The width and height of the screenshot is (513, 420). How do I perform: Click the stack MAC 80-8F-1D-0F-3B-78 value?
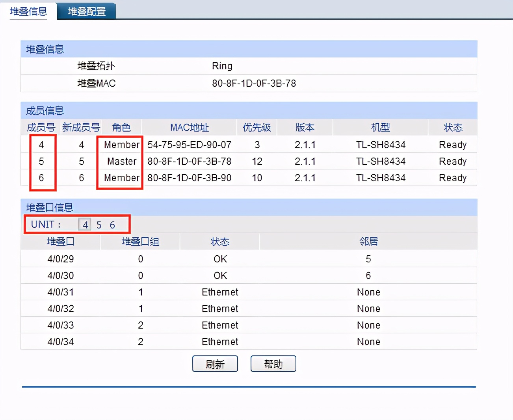[254, 84]
